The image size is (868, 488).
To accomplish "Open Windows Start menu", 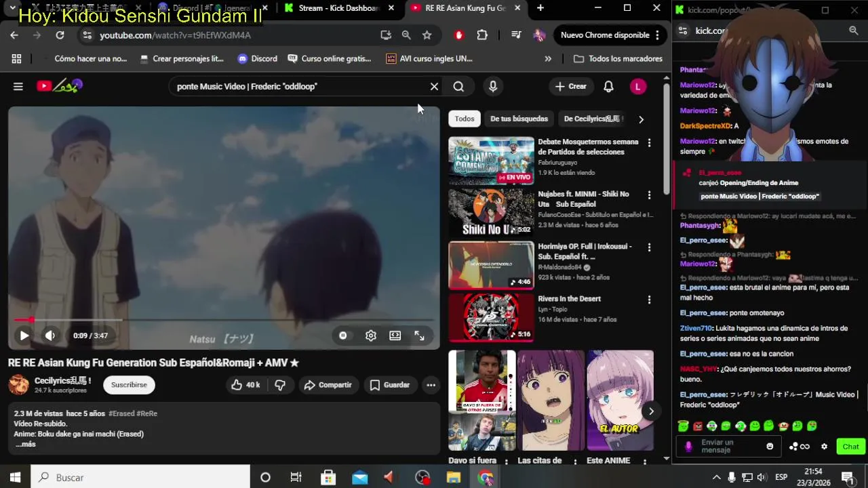I will pyautogui.click(x=15, y=477).
